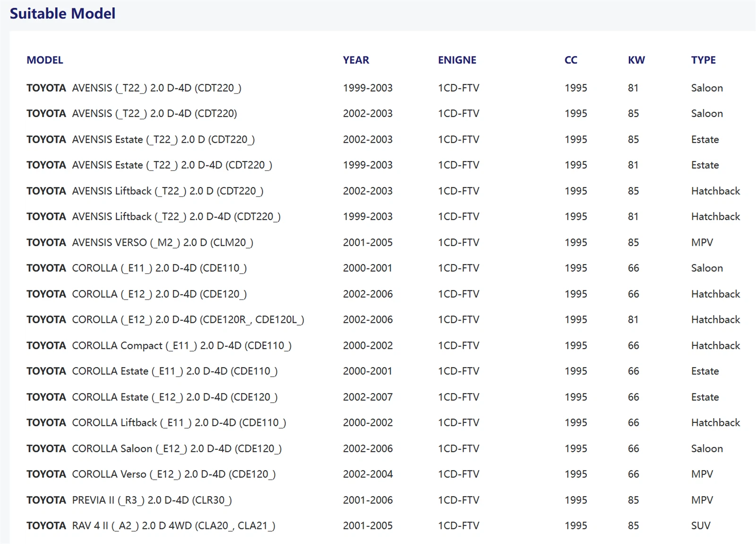Click 1995 CC value in COROLLA Saloon row
This screenshot has height=544, width=756.
click(576, 449)
